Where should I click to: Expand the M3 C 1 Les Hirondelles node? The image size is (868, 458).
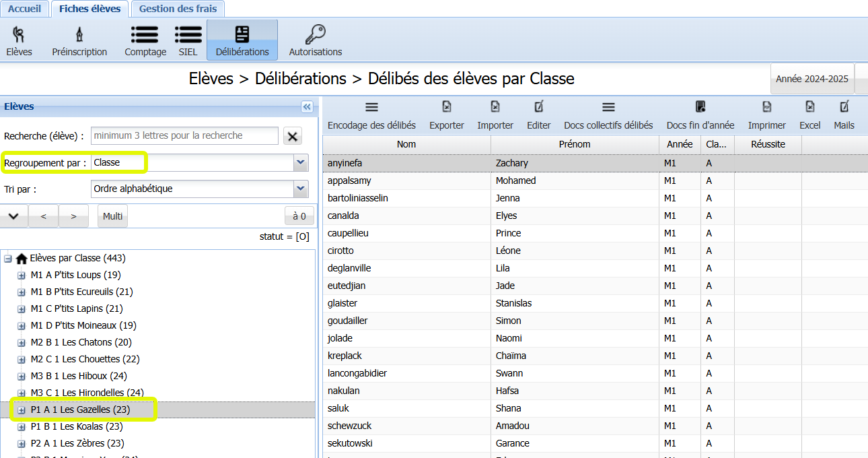22,393
